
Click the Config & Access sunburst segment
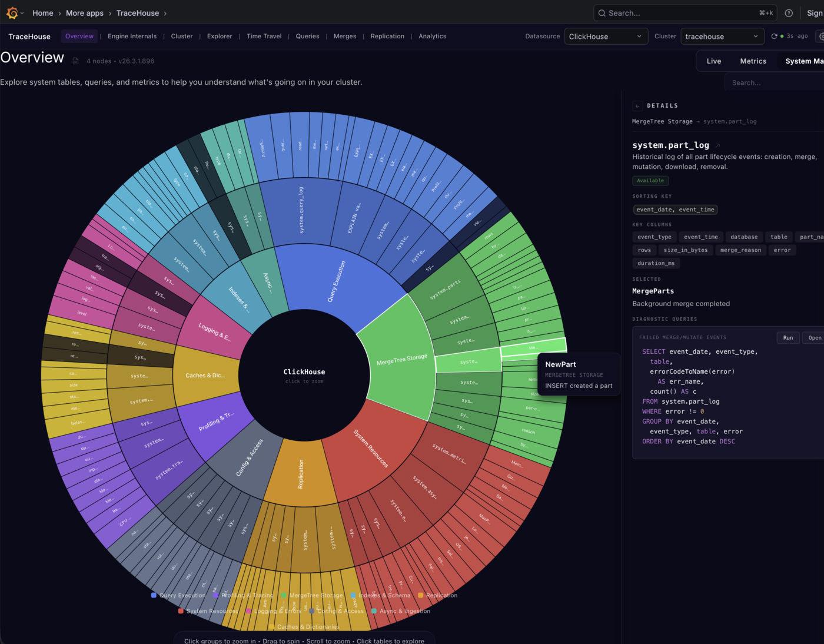(x=250, y=456)
